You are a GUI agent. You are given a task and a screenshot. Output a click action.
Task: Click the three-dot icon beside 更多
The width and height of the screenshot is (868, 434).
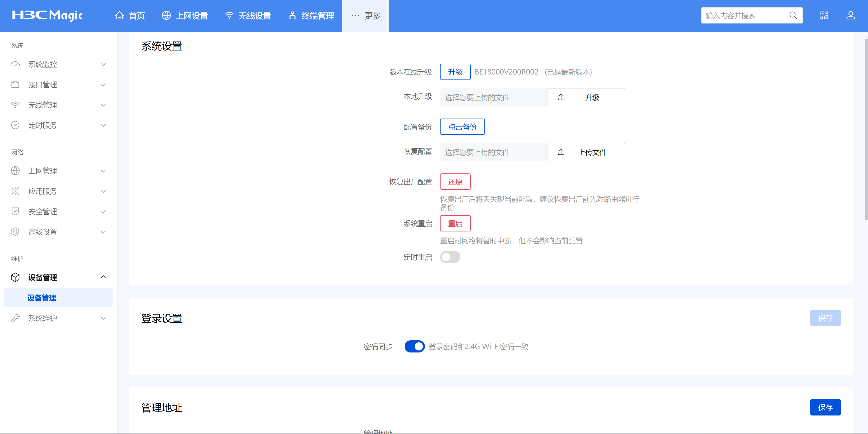point(355,16)
